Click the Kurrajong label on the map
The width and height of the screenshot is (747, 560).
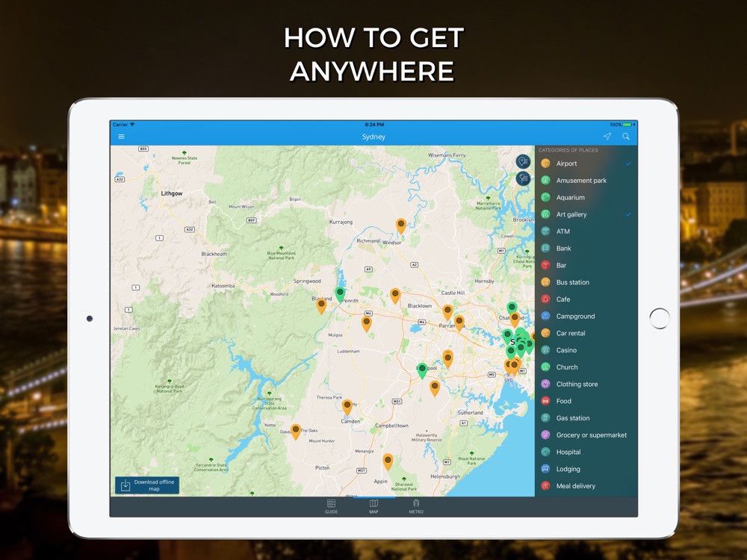pos(341,222)
